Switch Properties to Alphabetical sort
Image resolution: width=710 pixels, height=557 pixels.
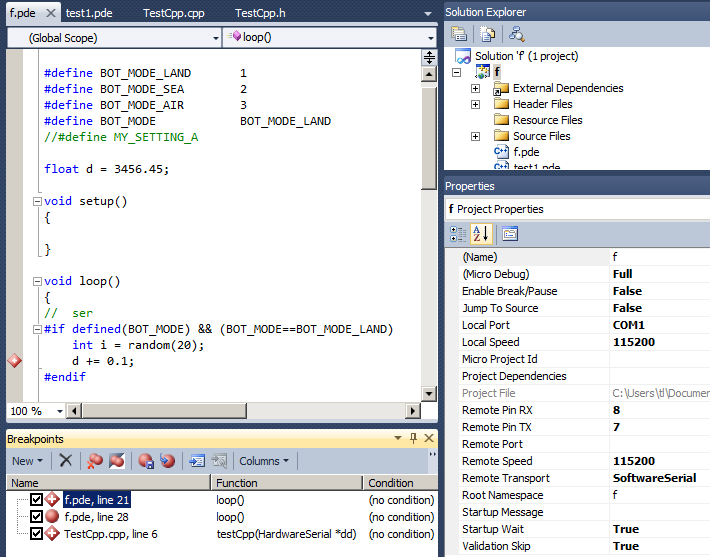[x=481, y=234]
